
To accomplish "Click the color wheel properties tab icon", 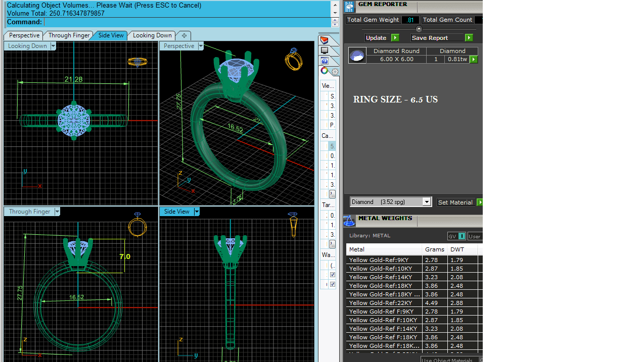I will click(x=324, y=71).
